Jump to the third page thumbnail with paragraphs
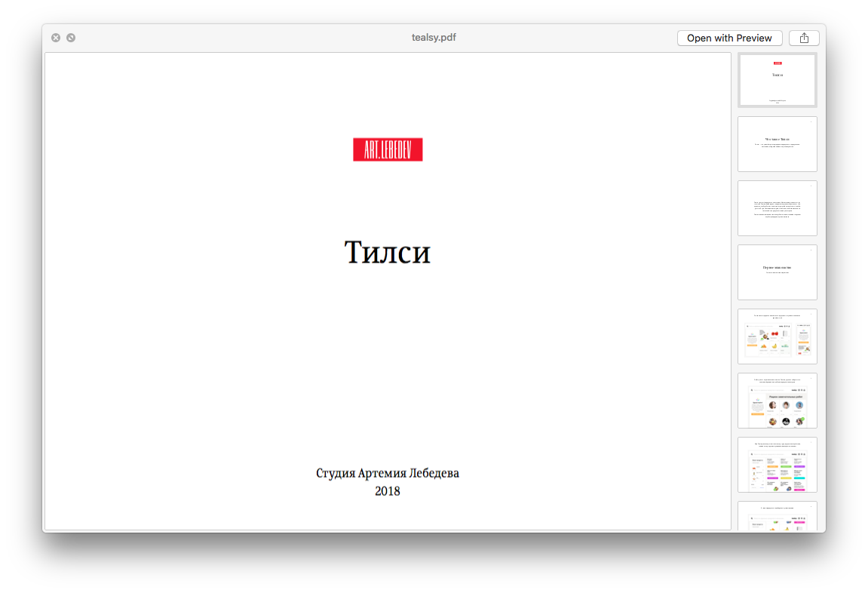This screenshot has height=593, width=868. point(777,208)
